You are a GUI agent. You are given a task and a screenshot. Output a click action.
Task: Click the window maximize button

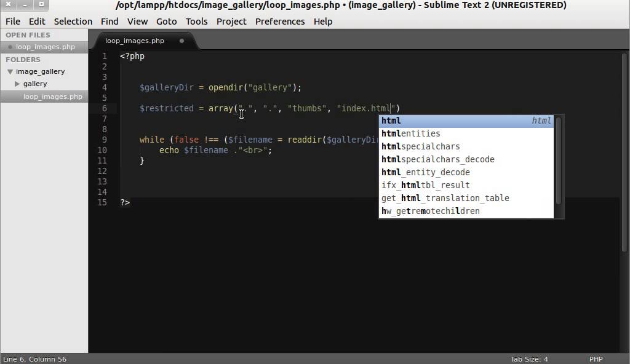(x=41, y=5)
